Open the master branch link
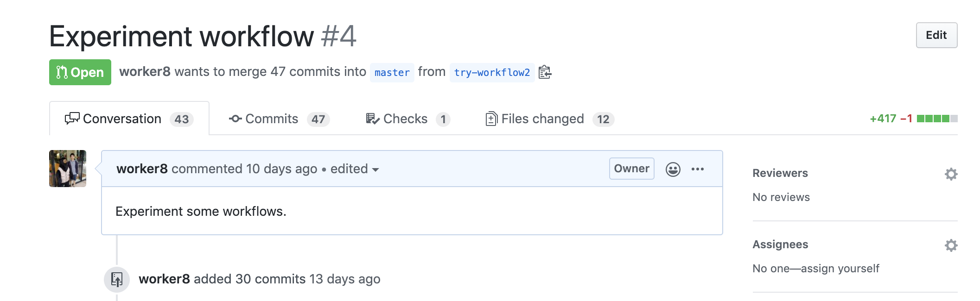The height and width of the screenshot is (301, 980). coord(392,73)
